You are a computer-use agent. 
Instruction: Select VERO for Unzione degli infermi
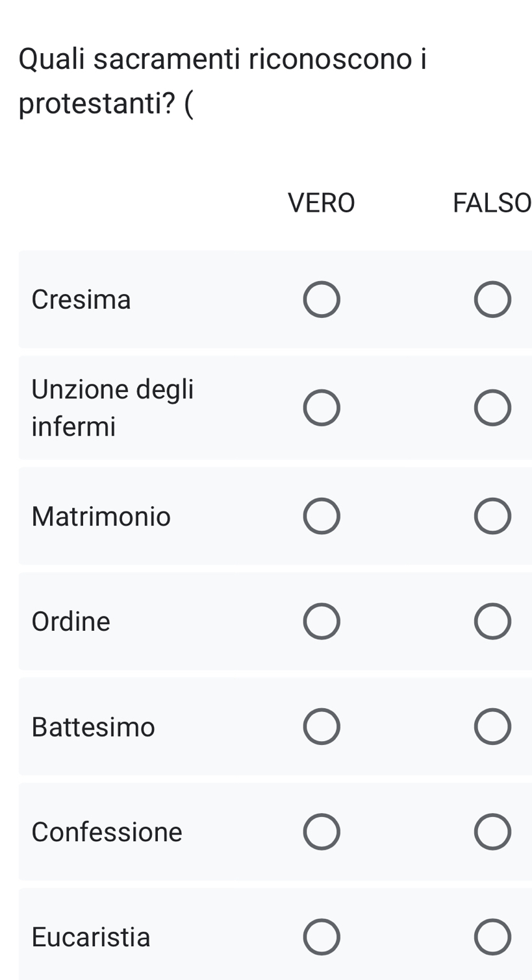point(322,408)
